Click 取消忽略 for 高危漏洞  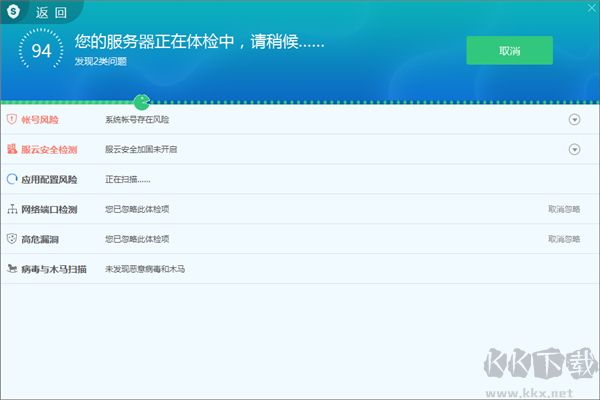point(564,239)
